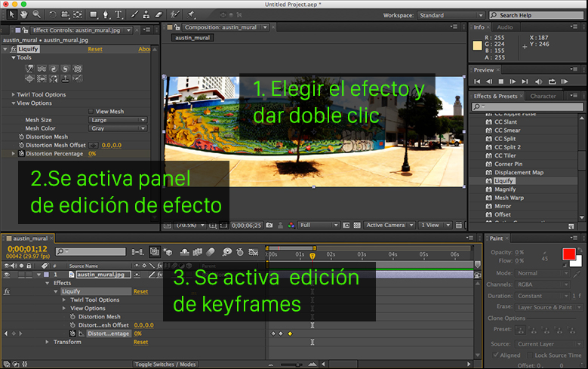Click the Search Help field

click(536, 15)
